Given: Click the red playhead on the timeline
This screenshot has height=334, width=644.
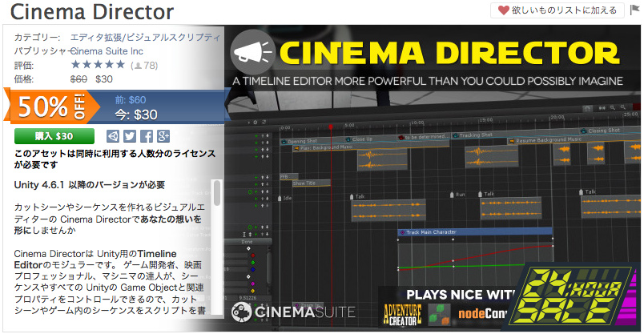Looking at the screenshot, I should [x=331, y=128].
